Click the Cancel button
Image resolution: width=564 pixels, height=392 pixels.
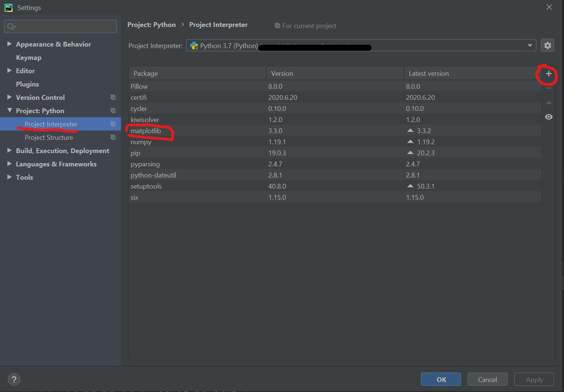point(487,379)
